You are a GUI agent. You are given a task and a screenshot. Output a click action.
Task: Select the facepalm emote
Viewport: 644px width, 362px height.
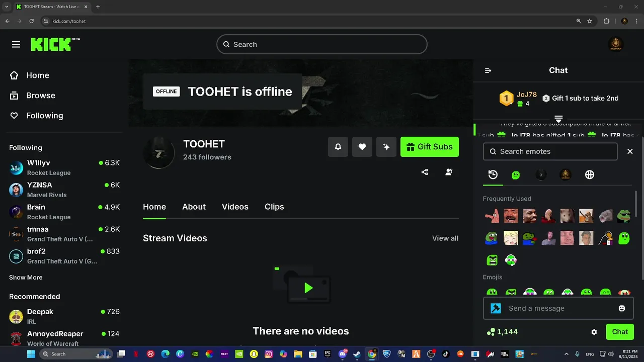point(548,216)
